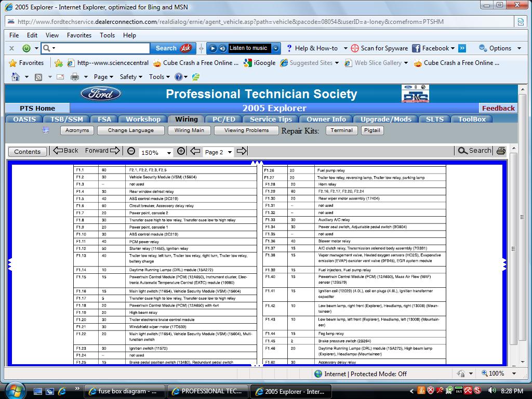
Task: Go to previous page arrow icon
Action: (195, 151)
